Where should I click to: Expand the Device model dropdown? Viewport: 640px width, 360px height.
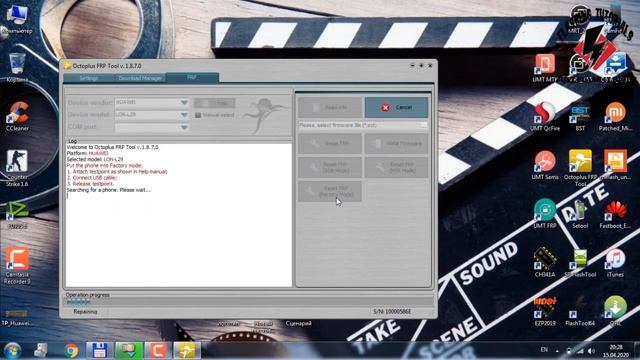coord(184,115)
